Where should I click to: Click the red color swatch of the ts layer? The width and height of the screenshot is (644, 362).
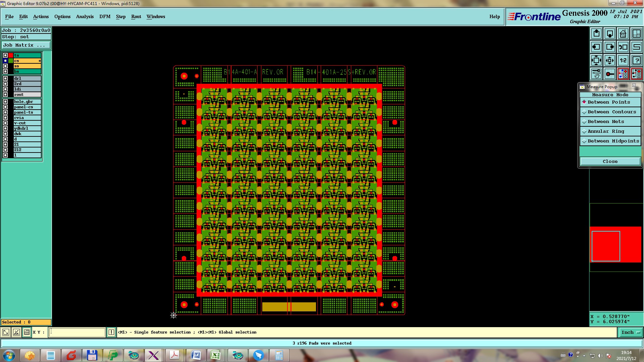tap(11, 55)
